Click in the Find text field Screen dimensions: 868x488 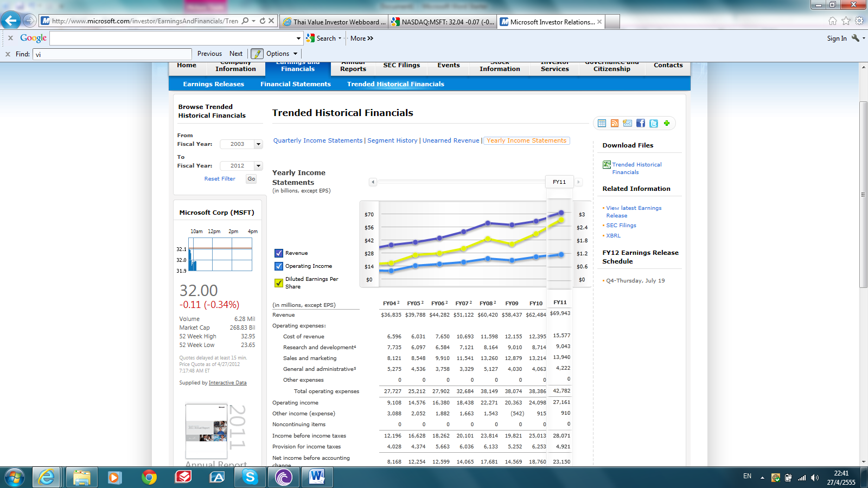112,54
